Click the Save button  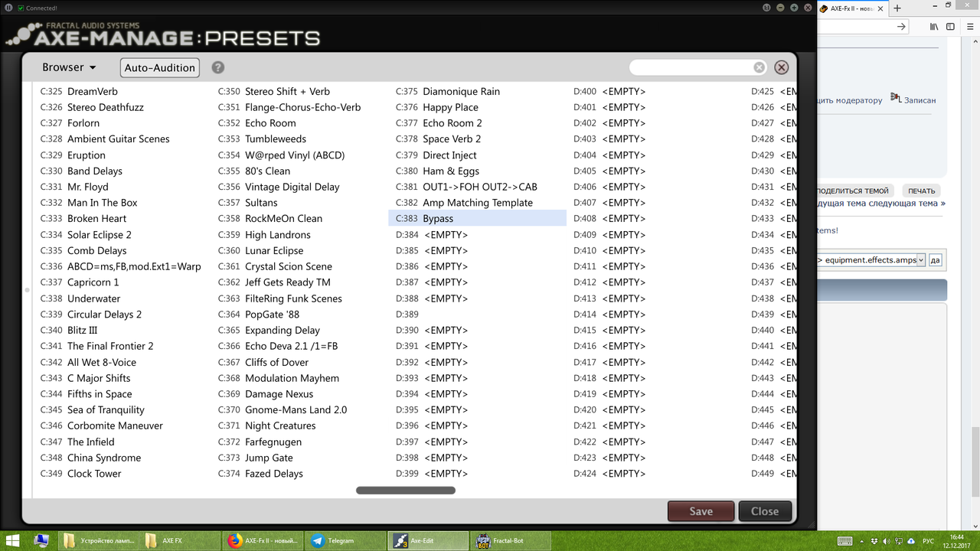(701, 511)
